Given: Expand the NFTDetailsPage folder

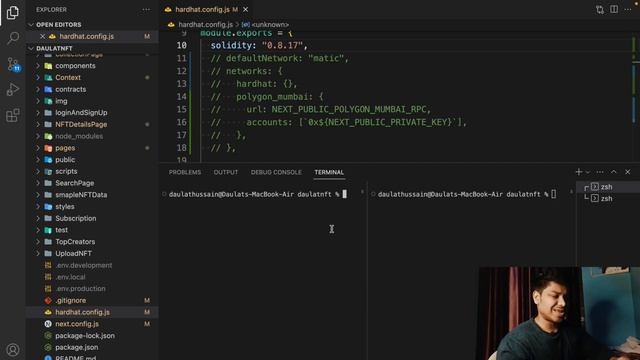Looking at the screenshot, I should 38,124.
